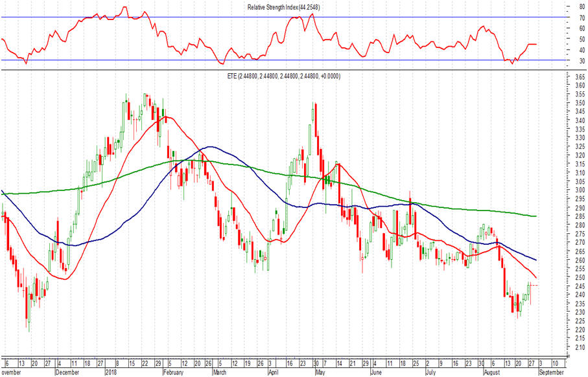Select the RSI axis value 40
Image resolution: width=588 pixels, height=377 pixels.
[582, 50]
